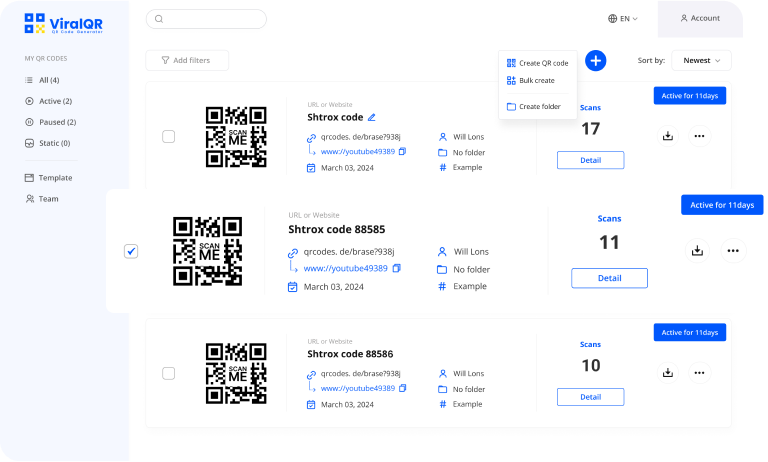This screenshot has width=768, height=462.
Task: Click the folder icon in Shtrox code 88586 card
Action: 442,389
